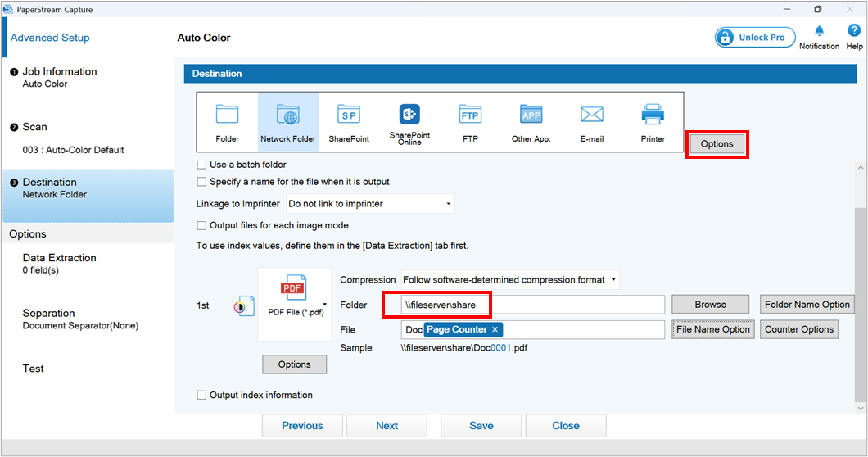The width and height of the screenshot is (868, 457).
Task: Click the Save button
Action: pos(481,425)
